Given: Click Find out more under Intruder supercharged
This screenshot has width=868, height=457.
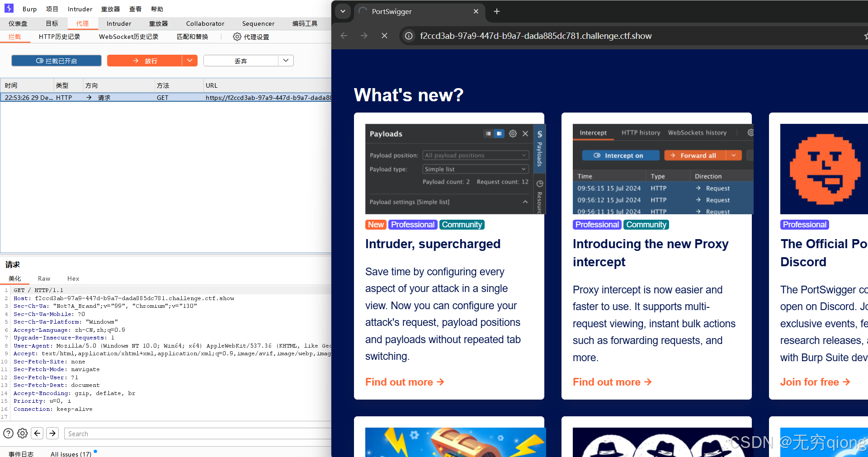Looking at the screenshot, I should tap(405, 382).
